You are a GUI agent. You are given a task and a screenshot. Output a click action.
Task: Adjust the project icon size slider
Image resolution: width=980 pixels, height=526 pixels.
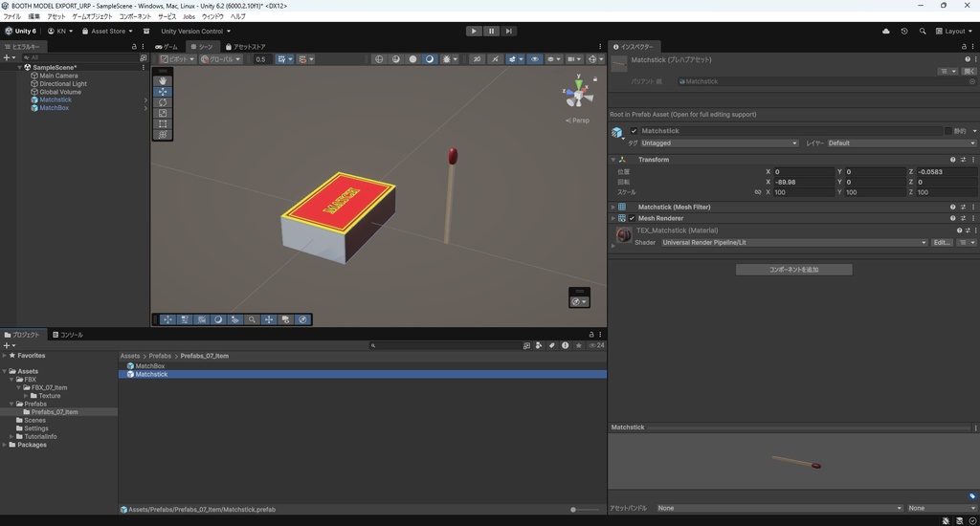point(585,510)
